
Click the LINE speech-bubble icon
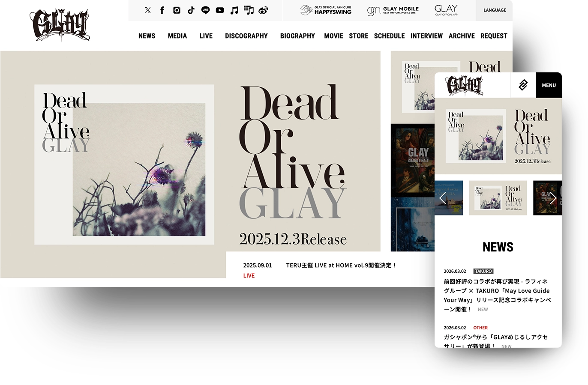click(205, 10)
